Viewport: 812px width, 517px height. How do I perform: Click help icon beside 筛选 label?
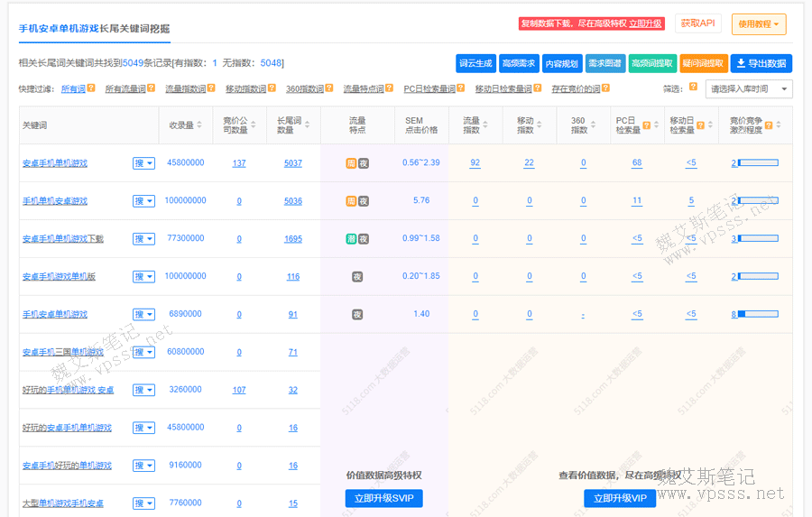pyautogui.click(x=694, y=87)
